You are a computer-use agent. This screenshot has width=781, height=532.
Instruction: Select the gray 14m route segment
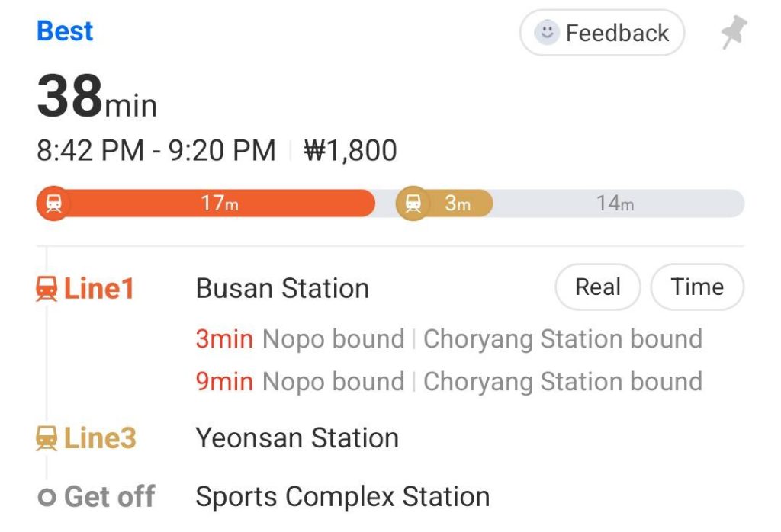pyautogui.click(x=615, y=204)
